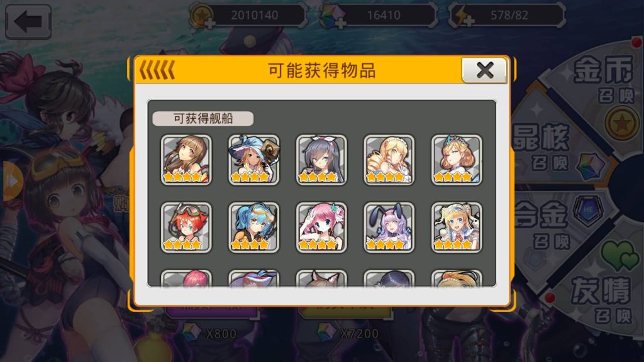Go back with the arrow button
Viewport: 644px width, 362px height.
coord(28,21)
